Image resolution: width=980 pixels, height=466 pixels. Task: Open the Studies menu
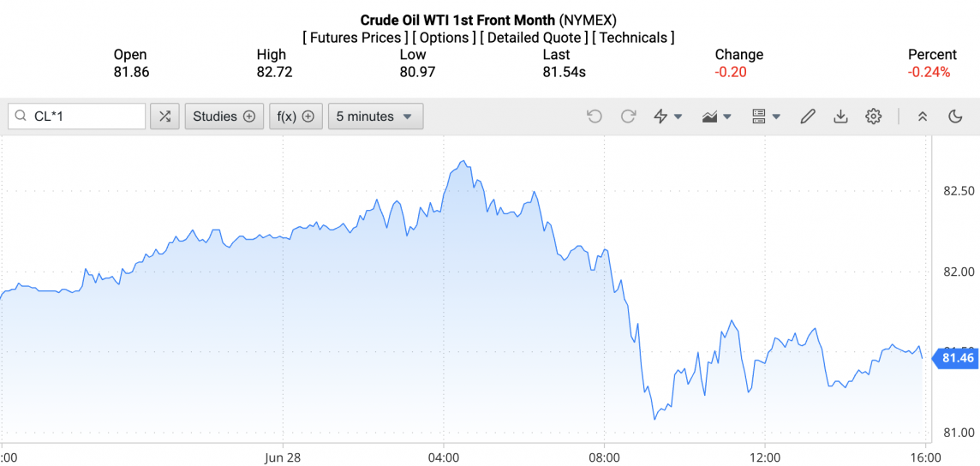click(x=224, y=116)
